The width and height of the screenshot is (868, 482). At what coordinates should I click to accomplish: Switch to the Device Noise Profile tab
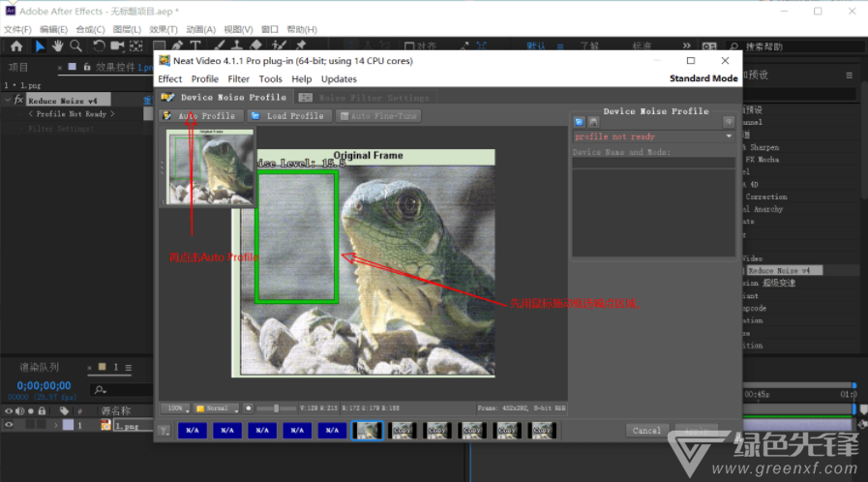(224, 98)
